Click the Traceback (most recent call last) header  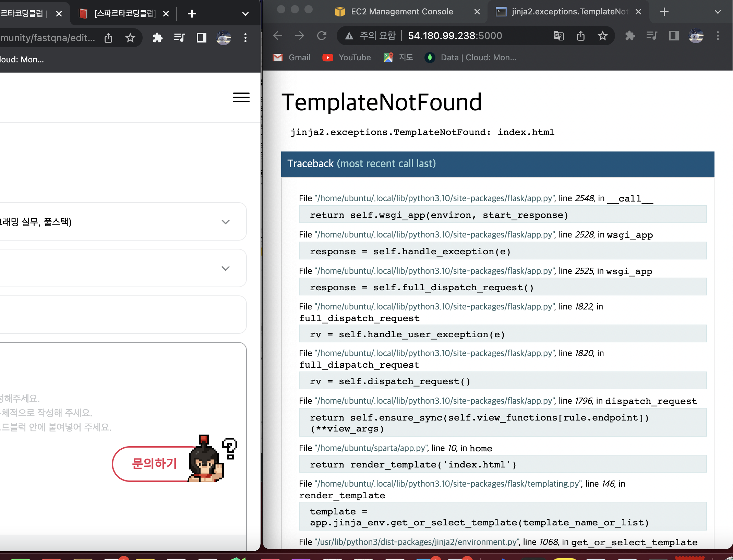[x=498, y=164]
